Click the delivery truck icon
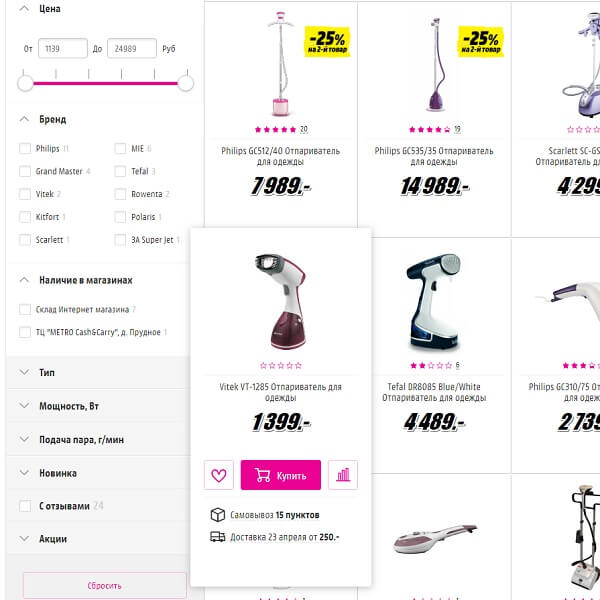Image resolution: width=600 pixels, height=600 pixels. pyautogui.click(x=218, y=537)
